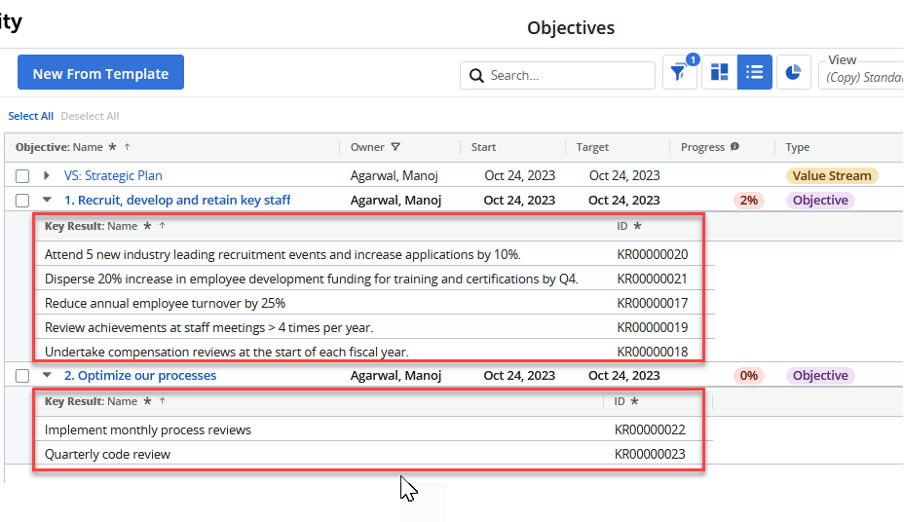Switch to board card view

719,73
